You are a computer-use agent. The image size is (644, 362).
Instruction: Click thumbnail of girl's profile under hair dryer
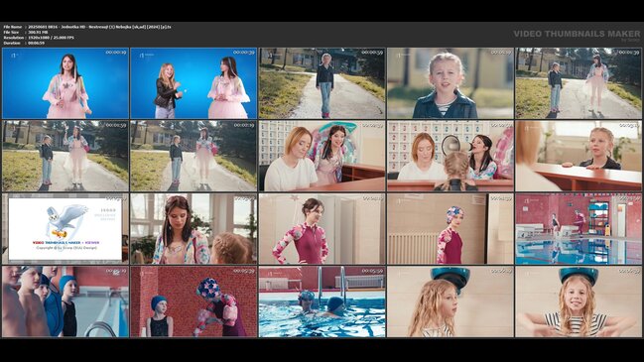[451, 302]
